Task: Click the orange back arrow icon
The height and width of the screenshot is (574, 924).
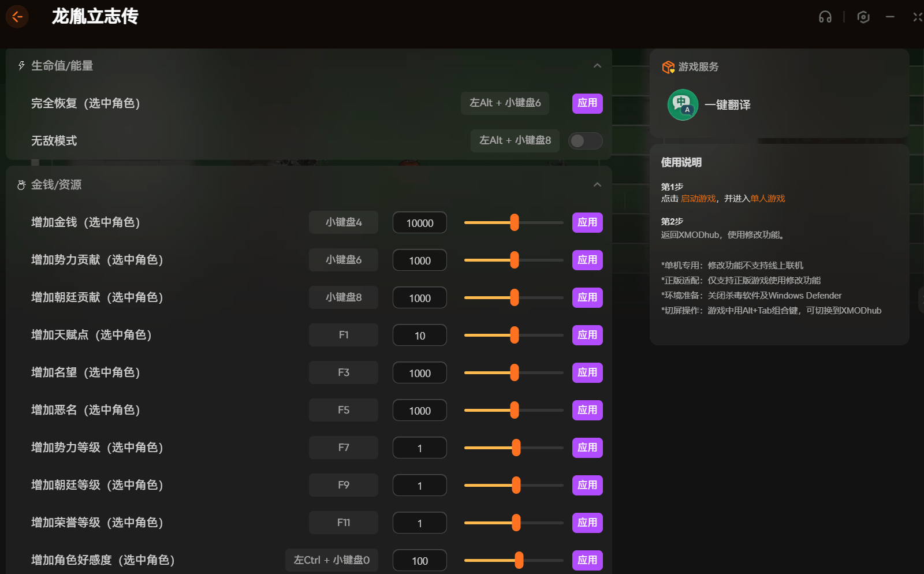Action: 17,17
